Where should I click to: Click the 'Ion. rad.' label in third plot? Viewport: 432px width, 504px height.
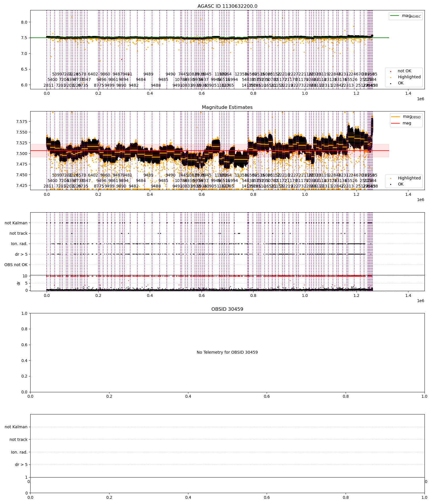pyautogui.click(x=19, y=244)
